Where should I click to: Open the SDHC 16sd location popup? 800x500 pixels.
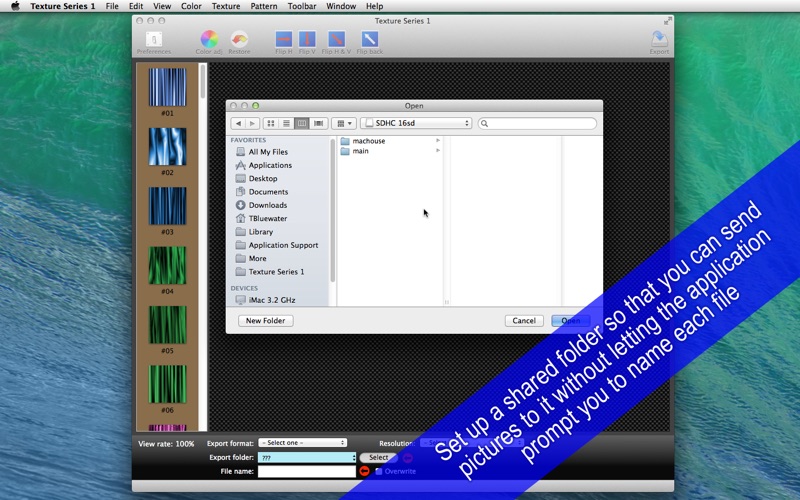click(x=416, y=123)
